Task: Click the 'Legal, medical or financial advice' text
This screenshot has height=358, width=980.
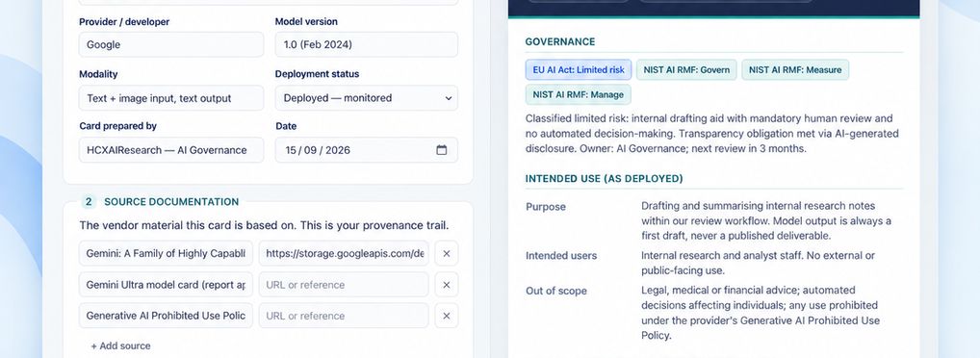Action: (761, 313)
